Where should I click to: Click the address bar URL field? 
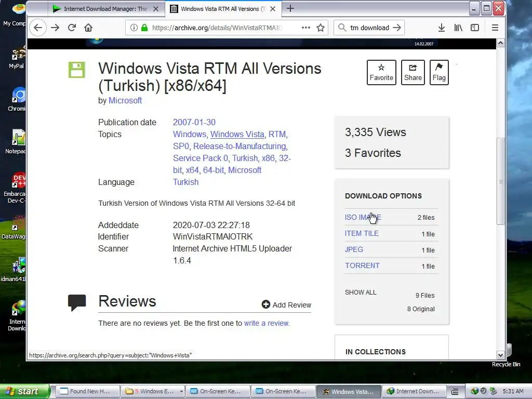(x=217, y=28)
